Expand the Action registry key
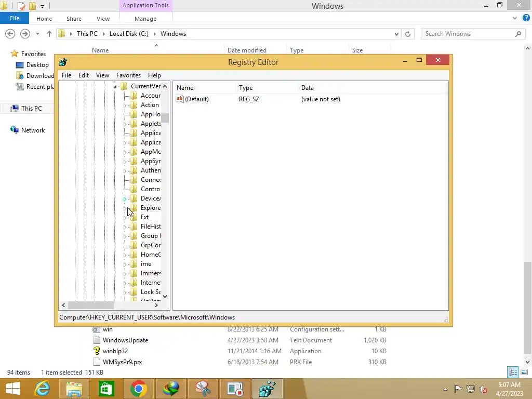 (x=125, y=105)
